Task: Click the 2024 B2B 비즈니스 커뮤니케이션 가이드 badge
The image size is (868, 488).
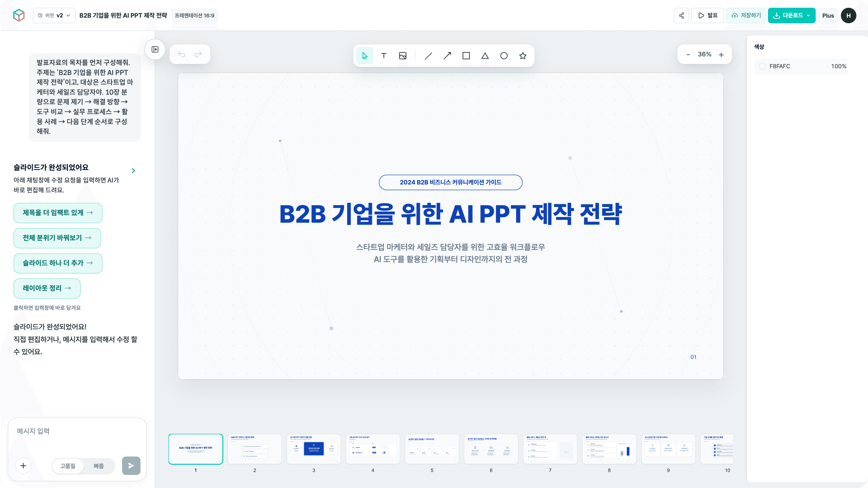Action: [450, 183]
